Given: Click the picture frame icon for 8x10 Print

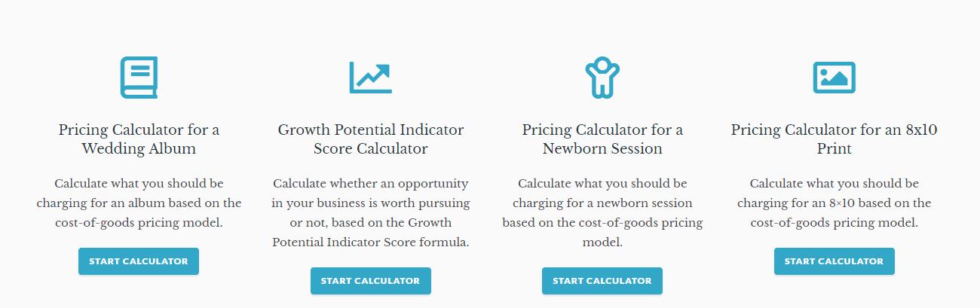Looking at the screenshot, I should click(834, 78).
